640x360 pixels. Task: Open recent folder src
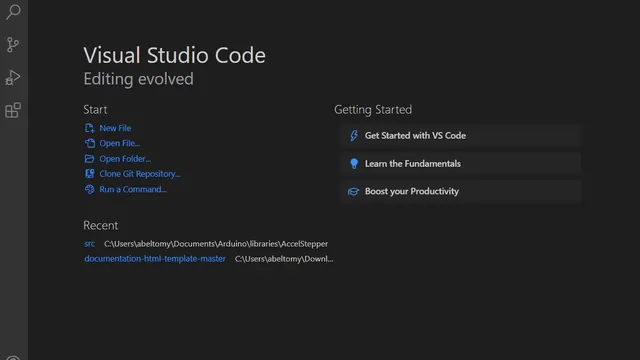(x=89, y=244)
